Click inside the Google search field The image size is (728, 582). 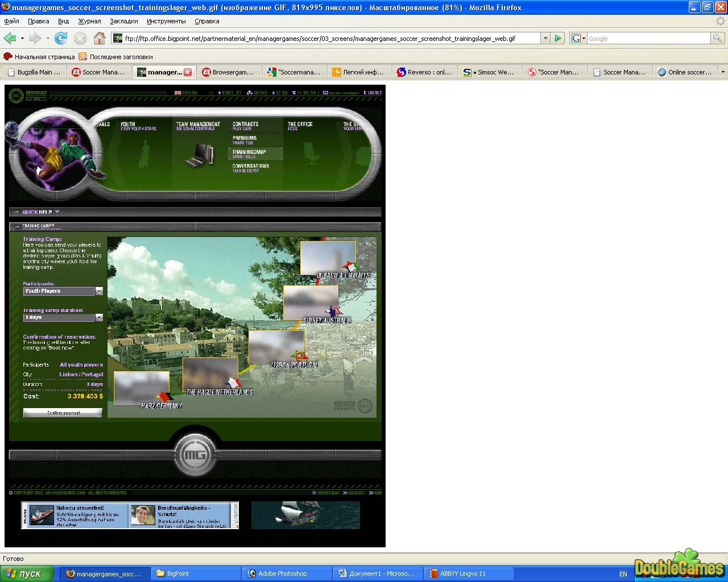(x=648, y=39)
